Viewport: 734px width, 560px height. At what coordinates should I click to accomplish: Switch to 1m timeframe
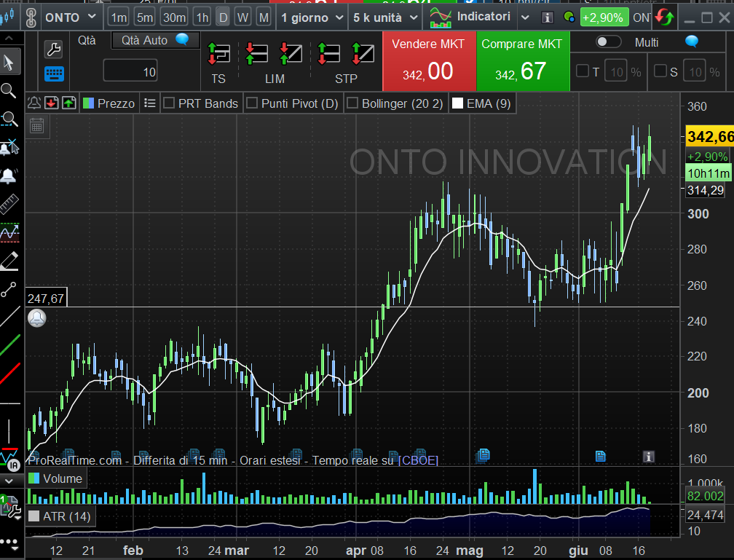(119, 17)
